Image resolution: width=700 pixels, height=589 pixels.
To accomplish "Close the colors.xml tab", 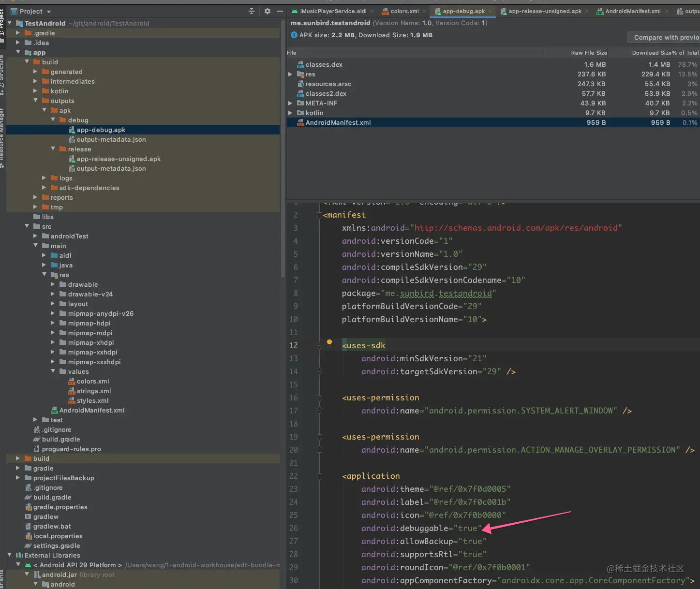I will point(424,11).
